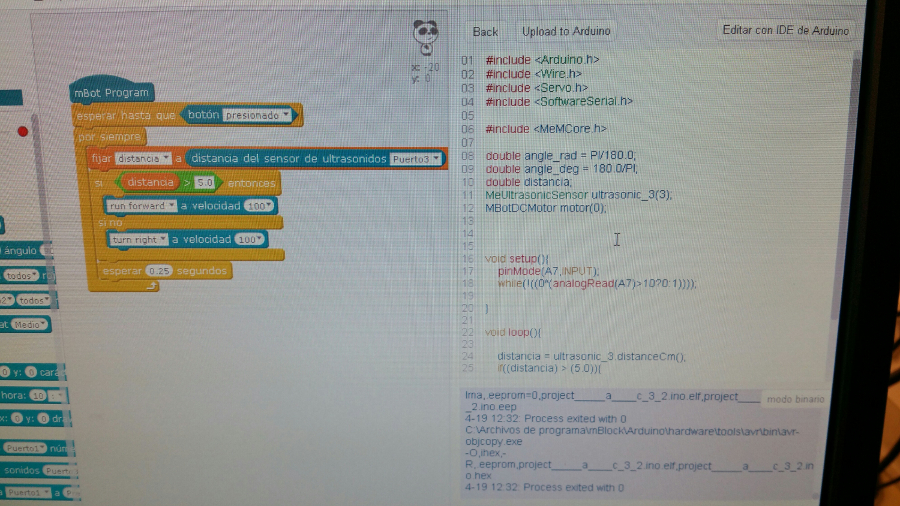This screenshot has height=506, width=900.
Task: Open the run forward direction dropdown
Action: 141,206
